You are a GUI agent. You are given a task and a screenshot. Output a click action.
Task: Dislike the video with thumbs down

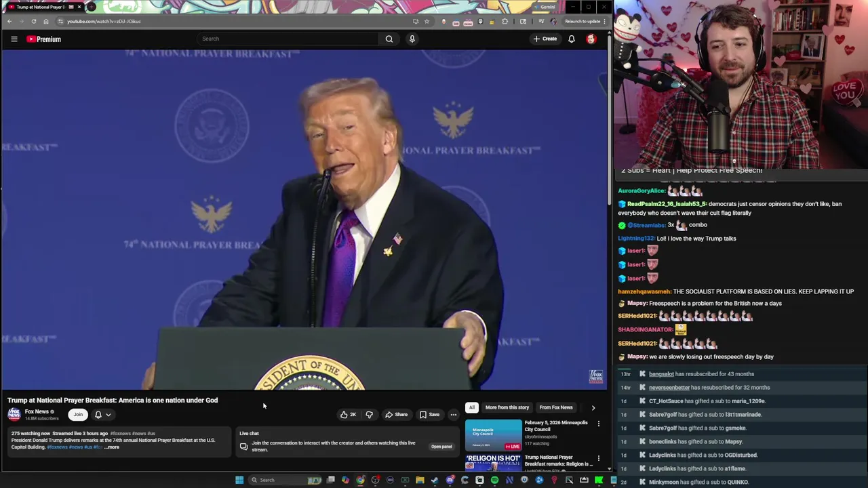click(370, 414)
